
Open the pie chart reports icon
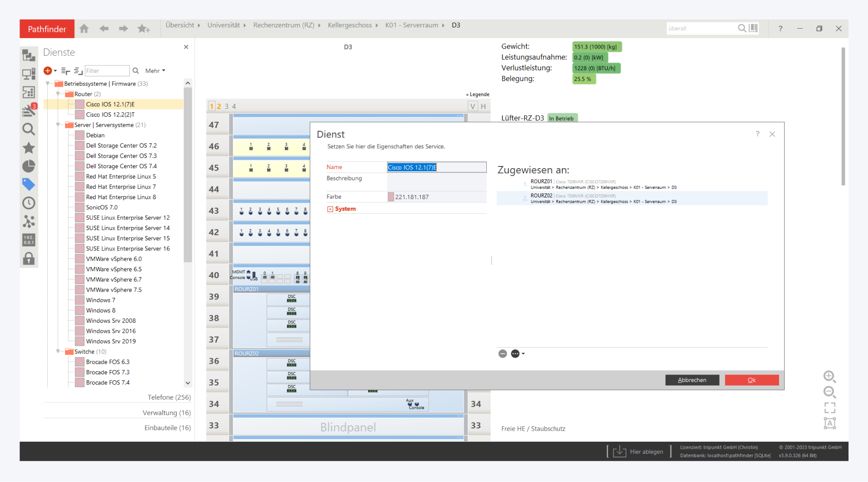29,166
